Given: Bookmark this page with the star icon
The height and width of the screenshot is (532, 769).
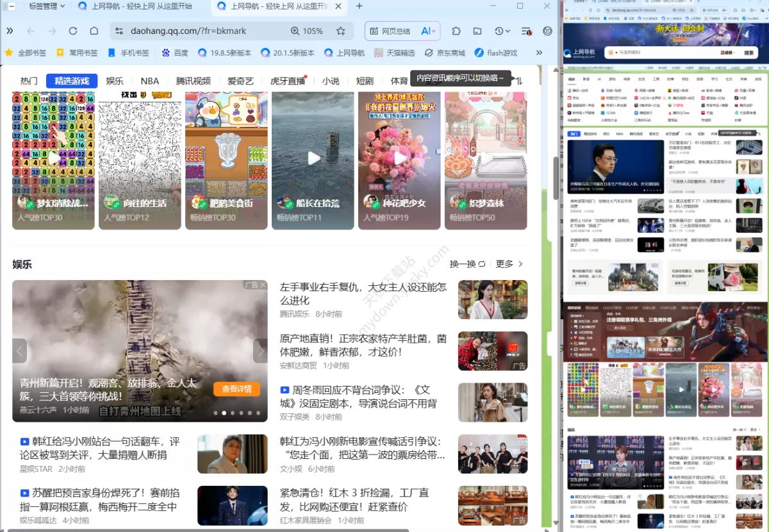Looking at the screenshot, I should pos(341,31).
